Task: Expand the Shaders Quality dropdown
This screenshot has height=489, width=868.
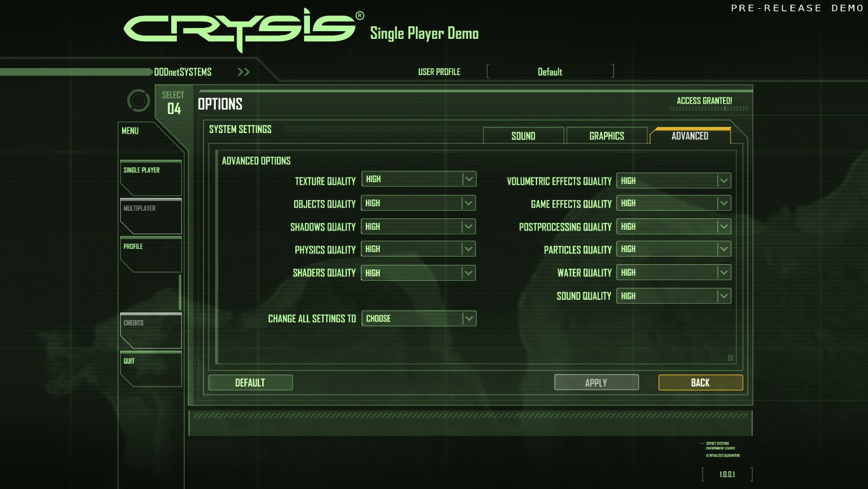Action: pos(419,273)
